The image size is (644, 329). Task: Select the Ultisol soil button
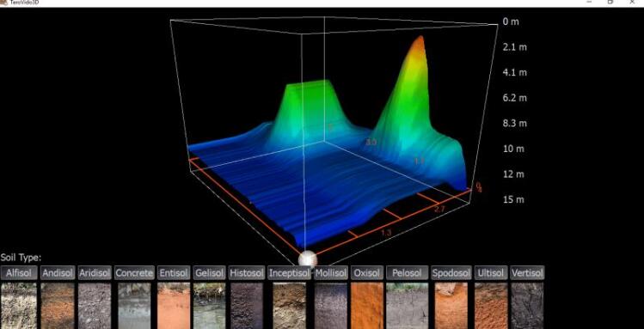click(x=491, y=273)
